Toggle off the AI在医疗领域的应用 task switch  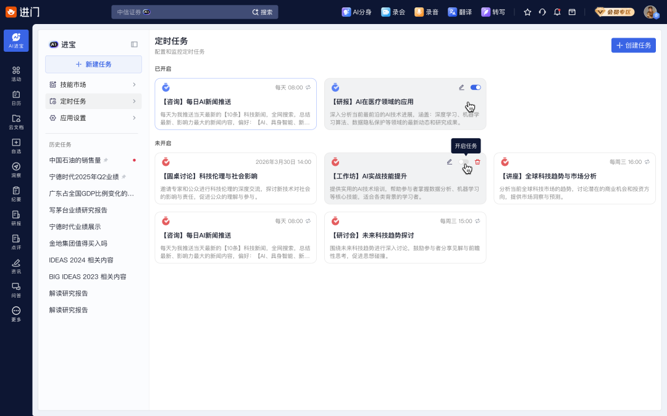[475, 88]
